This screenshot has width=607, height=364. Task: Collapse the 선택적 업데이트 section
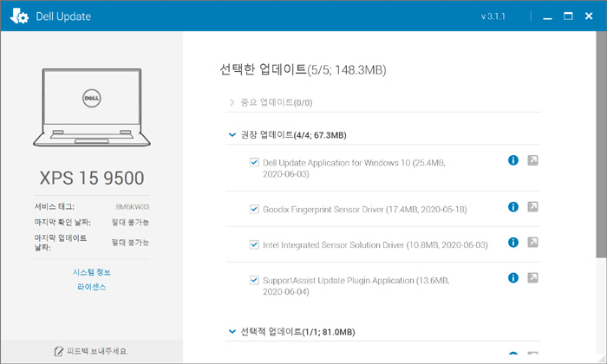232,332
